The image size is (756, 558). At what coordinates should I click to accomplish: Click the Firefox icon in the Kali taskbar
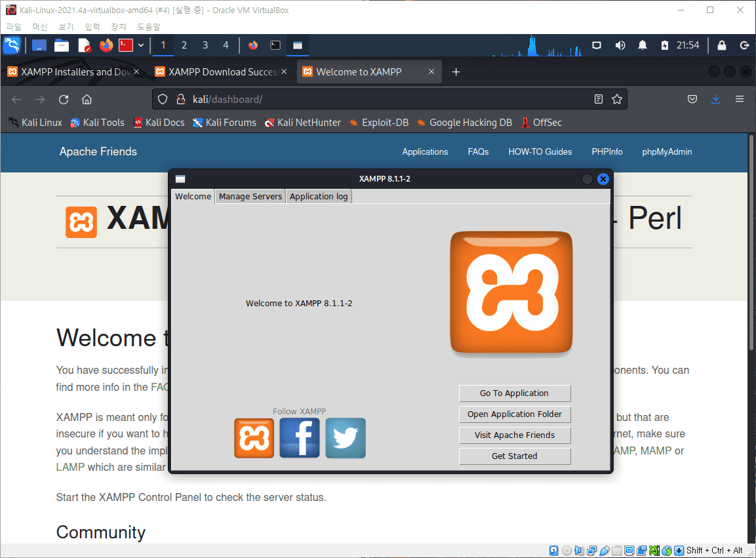[105, 45]
